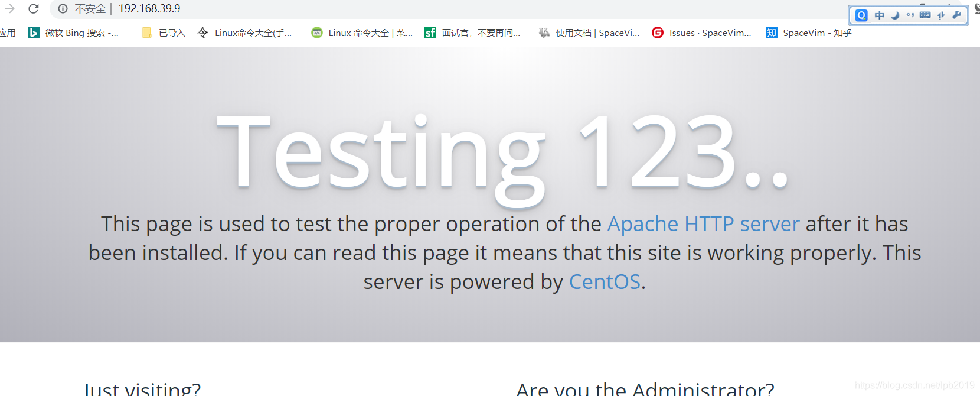Click the favicon before Linux命令大全(手...
This screenshot has width=980, height=396.
[203, 33]
